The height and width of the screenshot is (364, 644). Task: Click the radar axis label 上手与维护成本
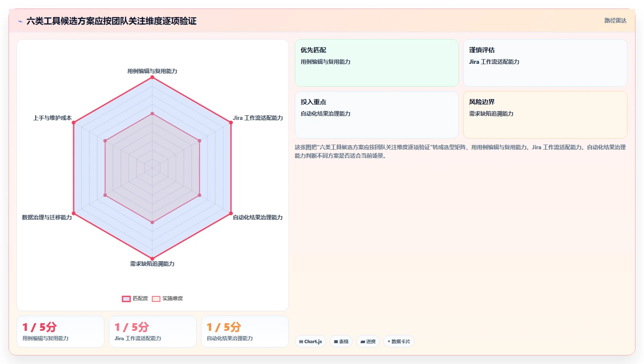coord(52,118)
